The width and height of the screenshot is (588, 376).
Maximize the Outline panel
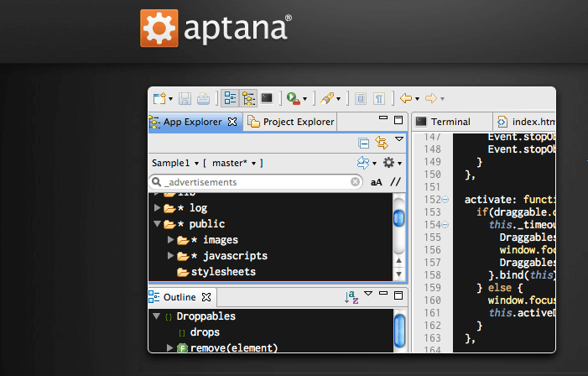point(398,295)
